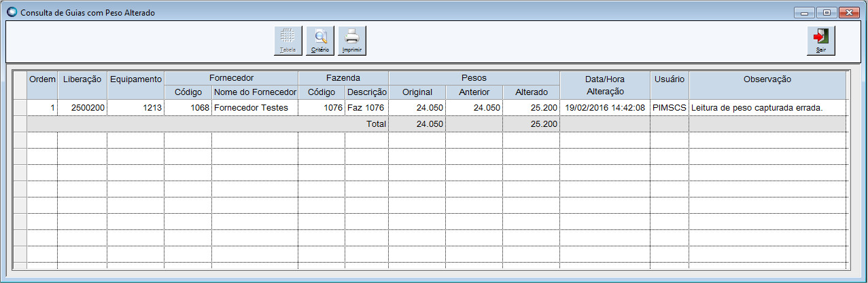
Task: Click the Fornecedor group header
Action: click(231, 78)
